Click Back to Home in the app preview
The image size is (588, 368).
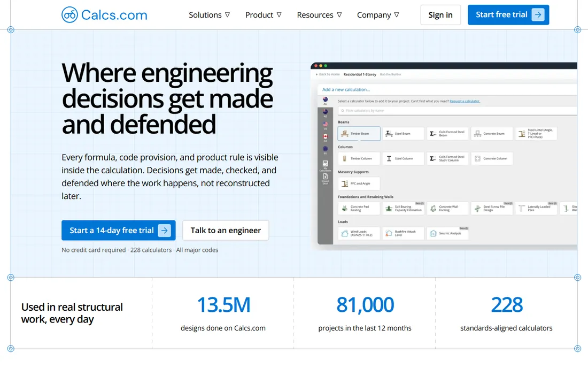(x=328, y=74)
